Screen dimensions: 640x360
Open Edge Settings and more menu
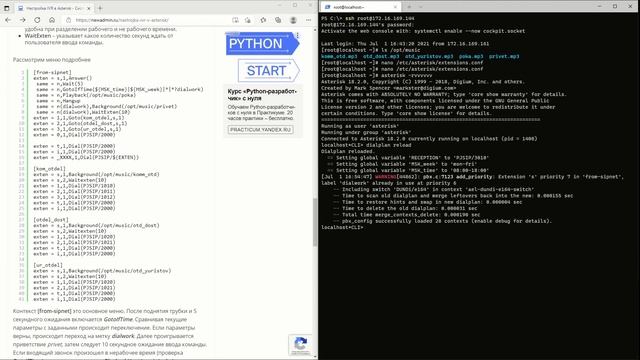click(309, 20)
